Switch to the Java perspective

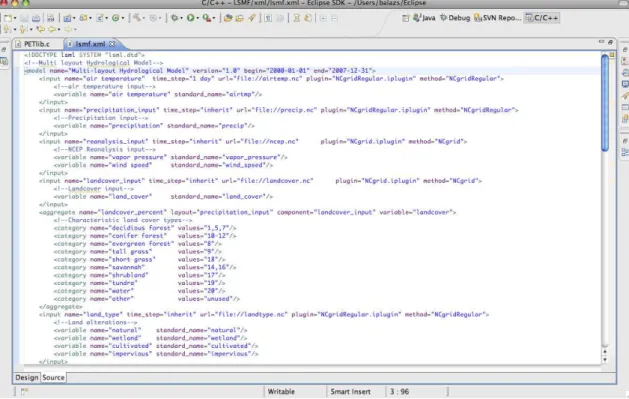pos(424,18)
